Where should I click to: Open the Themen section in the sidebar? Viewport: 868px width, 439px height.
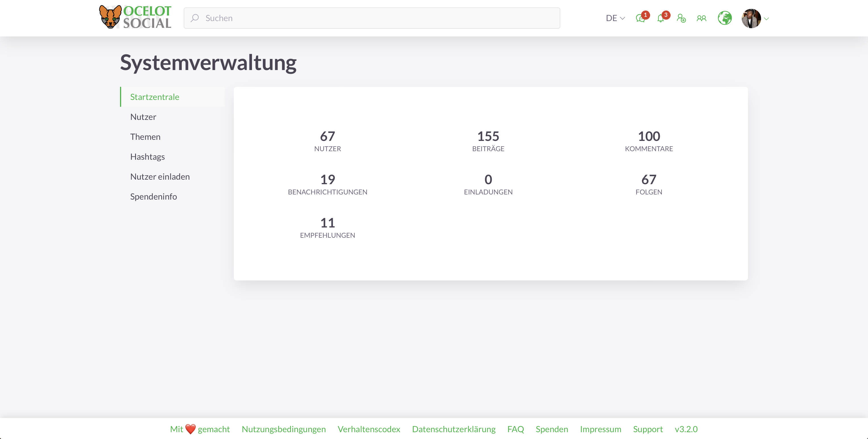[145, 137]
